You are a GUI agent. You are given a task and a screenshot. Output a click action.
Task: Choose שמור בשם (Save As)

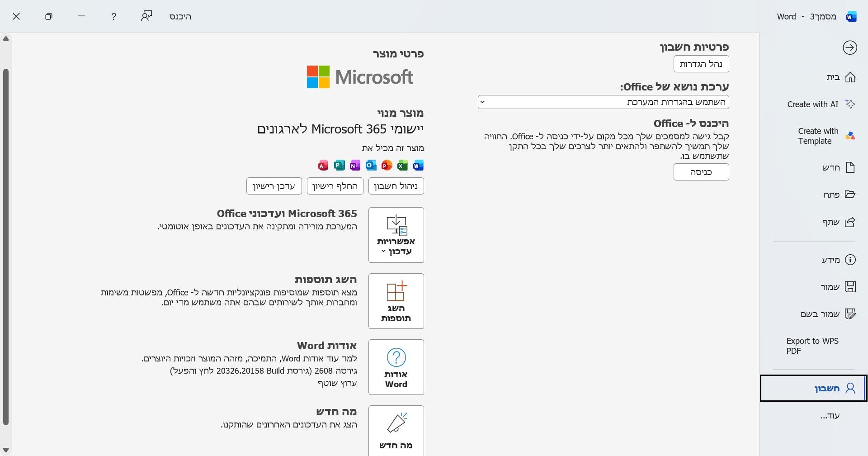click(814, 314)
